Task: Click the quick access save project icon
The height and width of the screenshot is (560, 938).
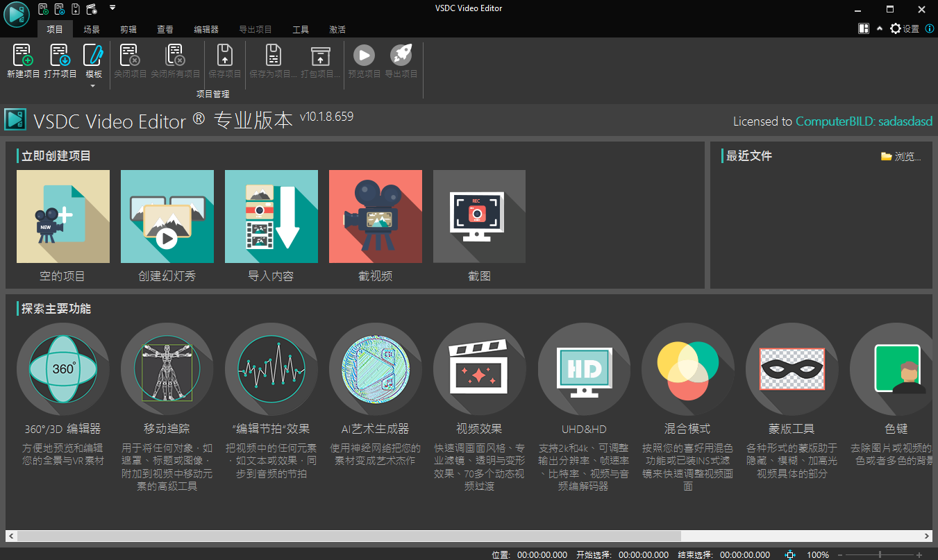Action: 75,9
